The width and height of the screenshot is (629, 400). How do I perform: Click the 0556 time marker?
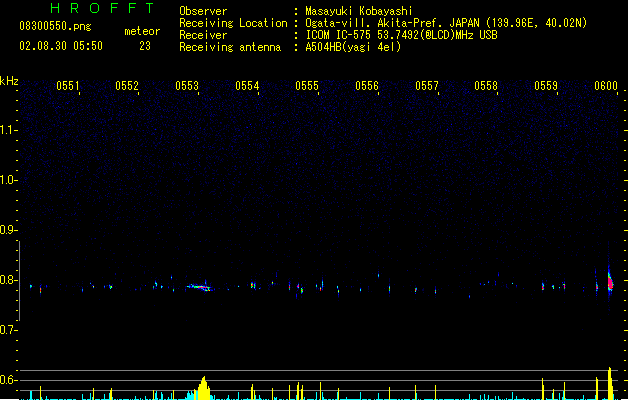click(x=367, y=86)
